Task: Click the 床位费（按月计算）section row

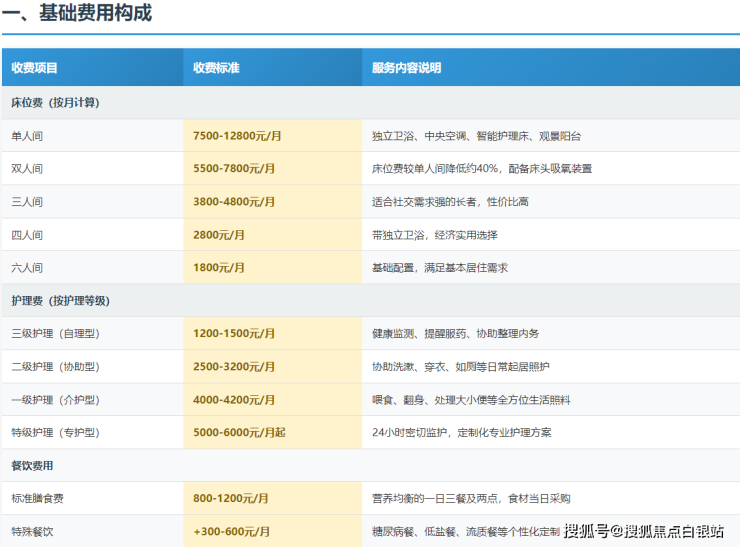Action: 55,102
